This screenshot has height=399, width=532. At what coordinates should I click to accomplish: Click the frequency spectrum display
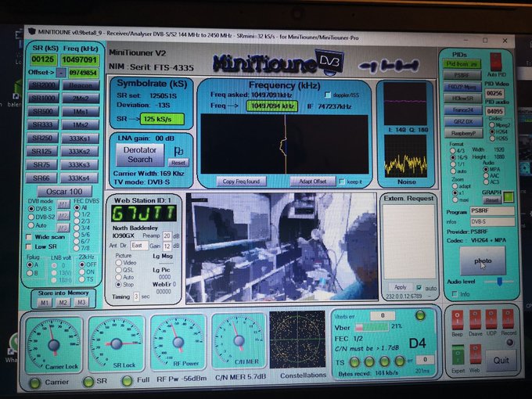point(284,145)
